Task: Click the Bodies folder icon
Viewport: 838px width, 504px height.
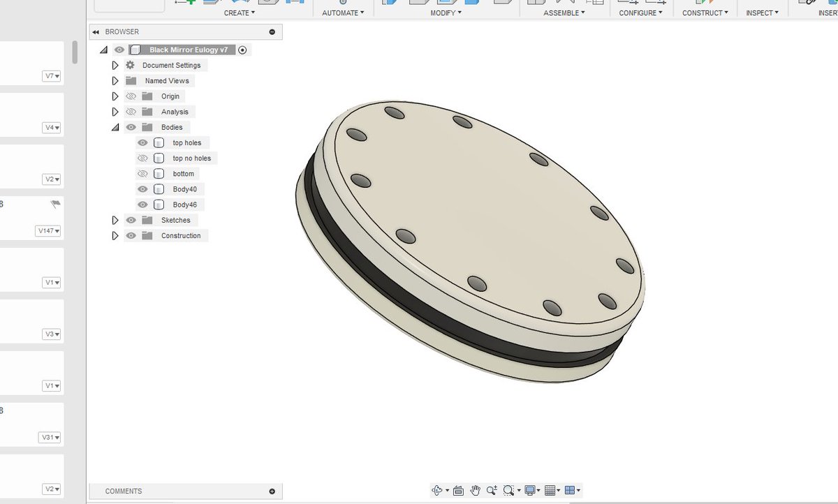Action: click(147, 127)
